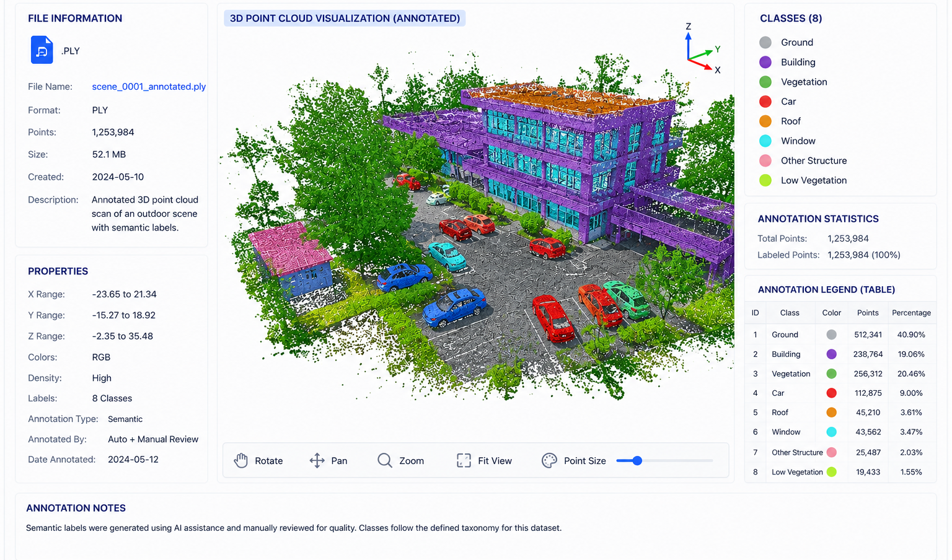Click the Annotation Notes heading
The image size is (952, 560).
click(76, 508)
